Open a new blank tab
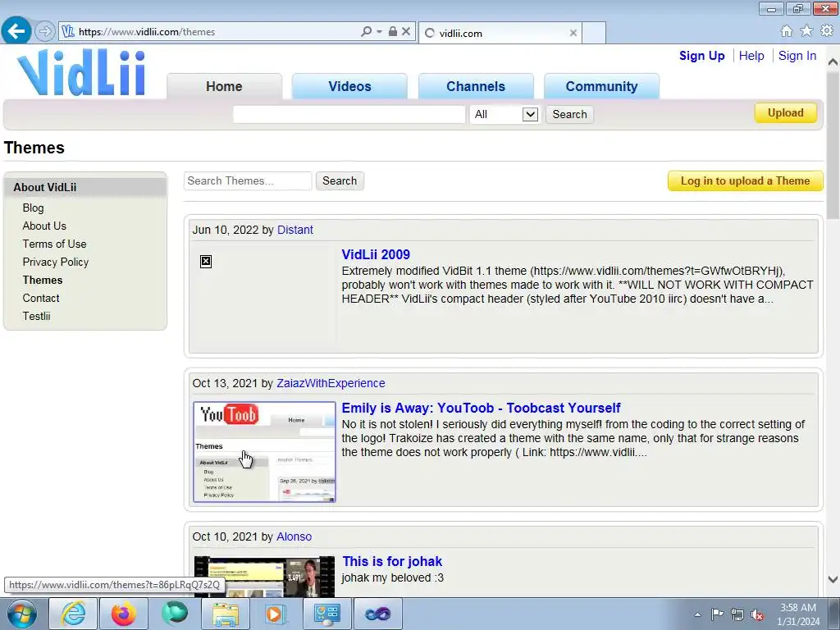Viewport: 840px width, 630px height. [x=594, y=33]
